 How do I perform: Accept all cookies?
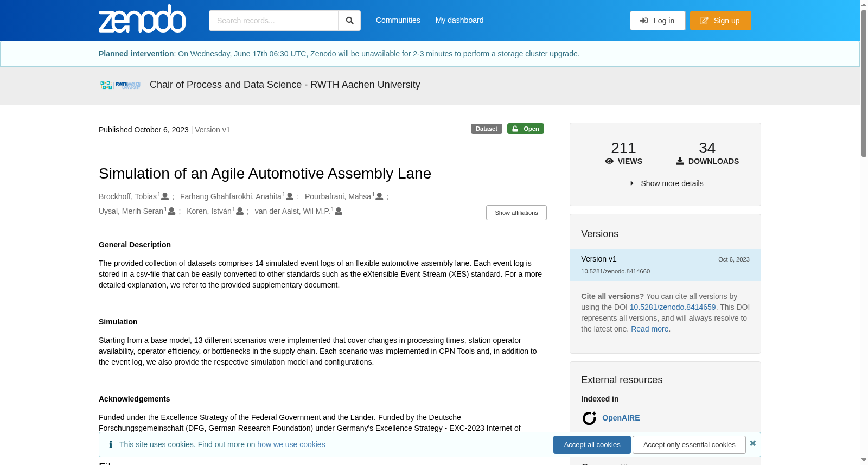point(592,444)
